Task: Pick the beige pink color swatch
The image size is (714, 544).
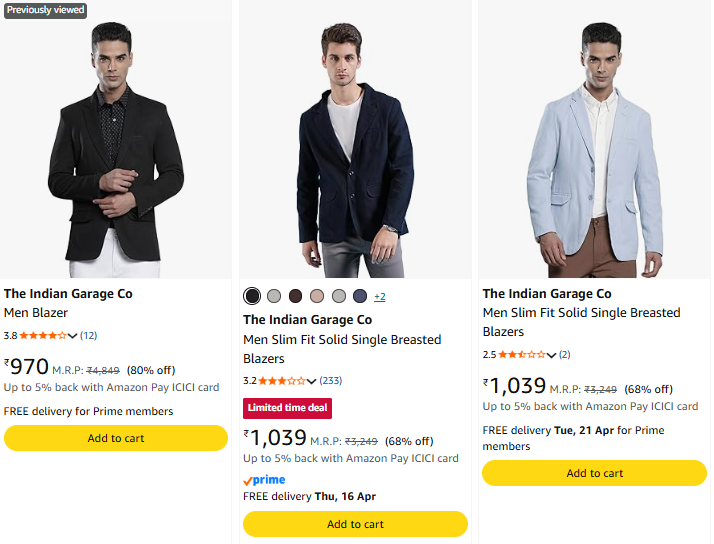Action: point(317,296)
